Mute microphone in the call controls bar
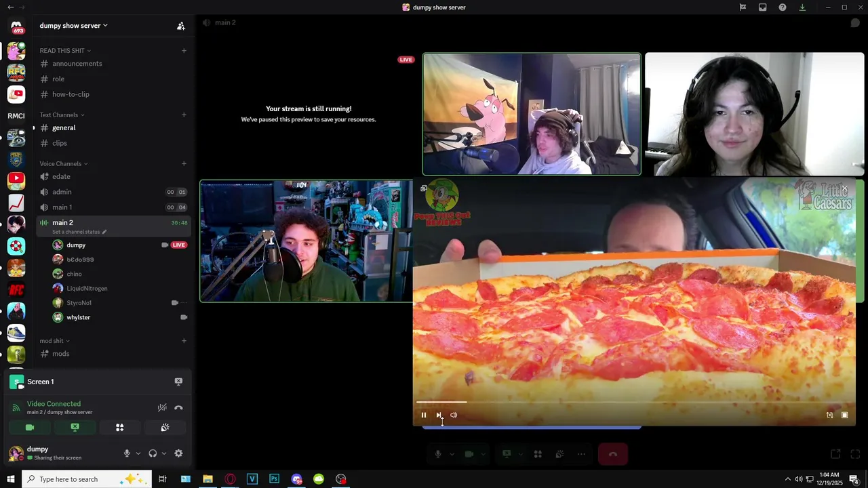The image size is (868, 488). (438, 454)
